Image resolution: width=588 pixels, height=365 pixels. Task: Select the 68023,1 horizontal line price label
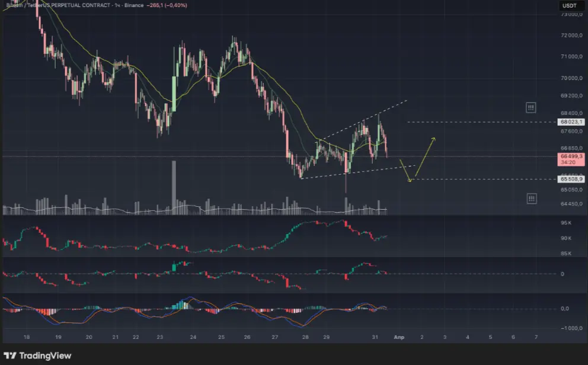coord(571,122)
